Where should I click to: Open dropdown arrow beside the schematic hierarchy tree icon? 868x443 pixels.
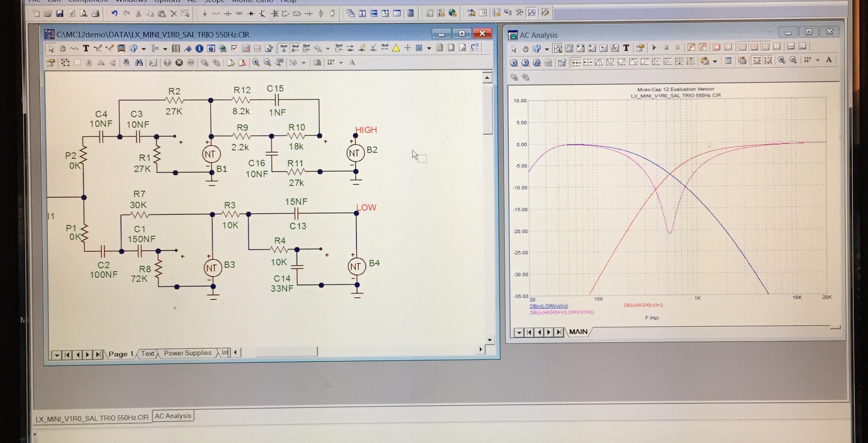[165, 49]
